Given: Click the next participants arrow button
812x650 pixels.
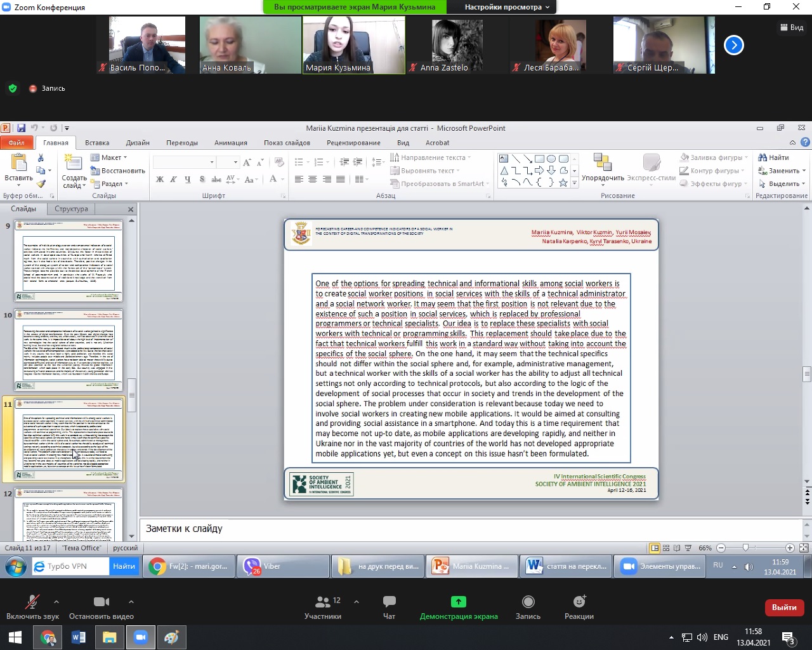Looking at the screenshot, I should point(733,45).
